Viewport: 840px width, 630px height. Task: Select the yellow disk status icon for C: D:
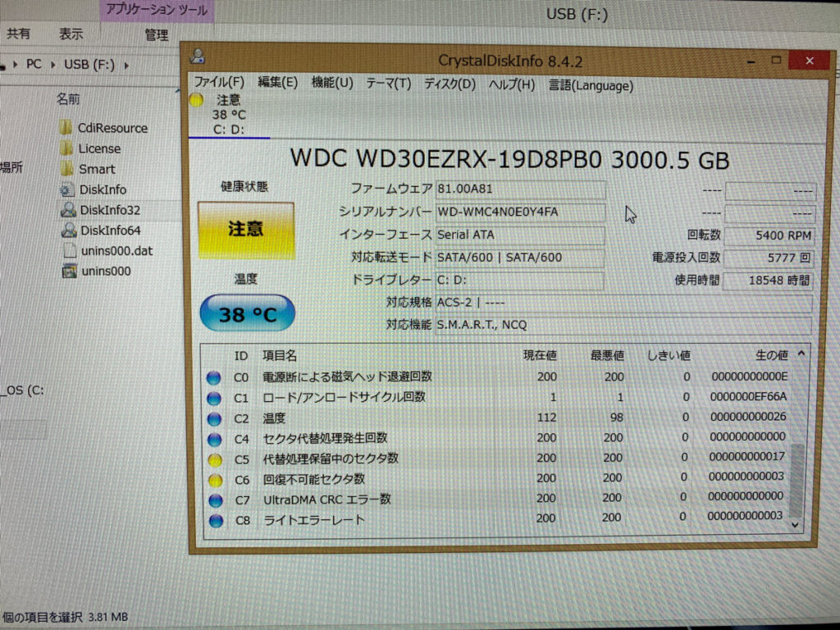196,100
